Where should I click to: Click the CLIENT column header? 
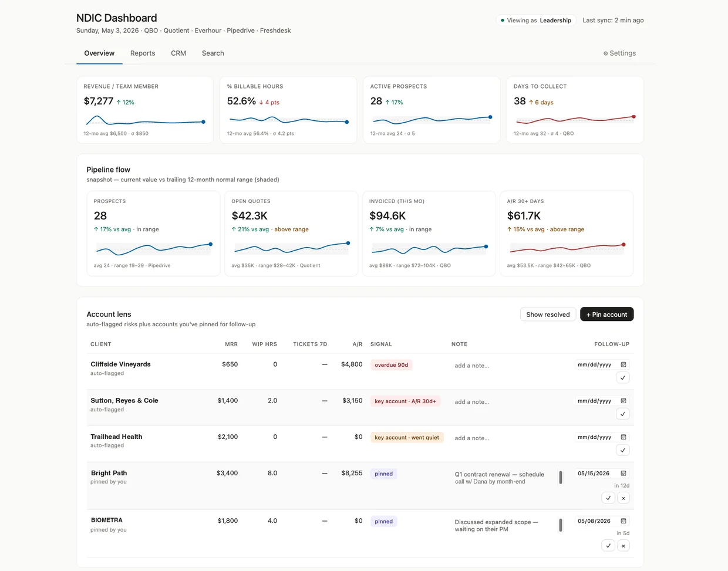click(101, 344)
